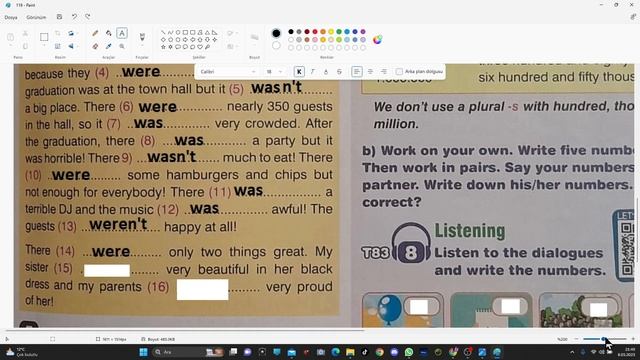This screenshot has width=640, height=360.
Task: Click the vertical scrollbar beside the canvas
Action: [x=637, y=230]
